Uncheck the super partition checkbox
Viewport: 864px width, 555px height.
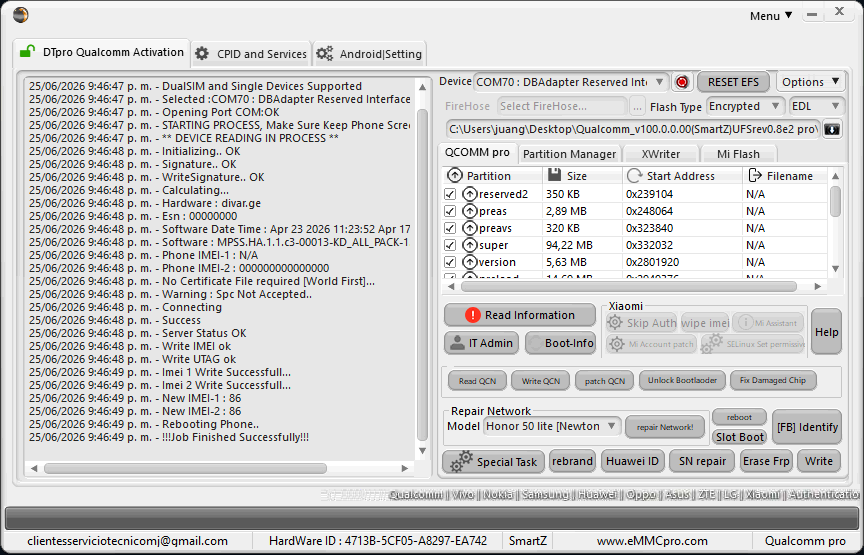pos(450,245)
